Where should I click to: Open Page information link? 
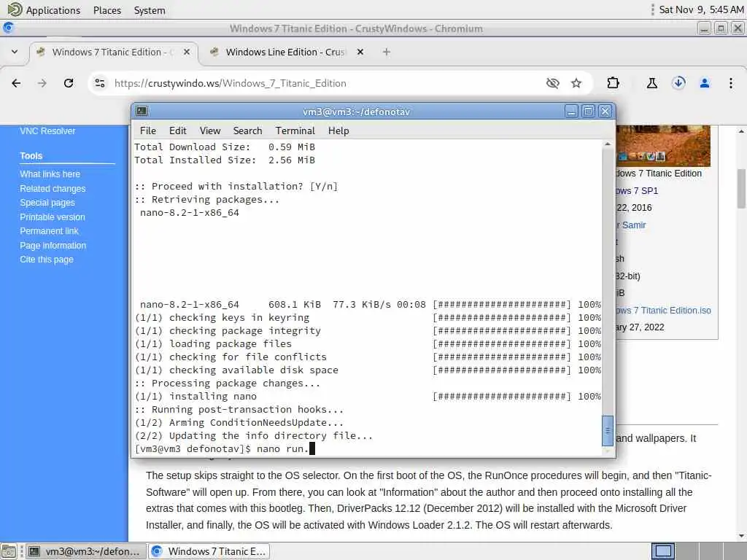tap(53, 246)
